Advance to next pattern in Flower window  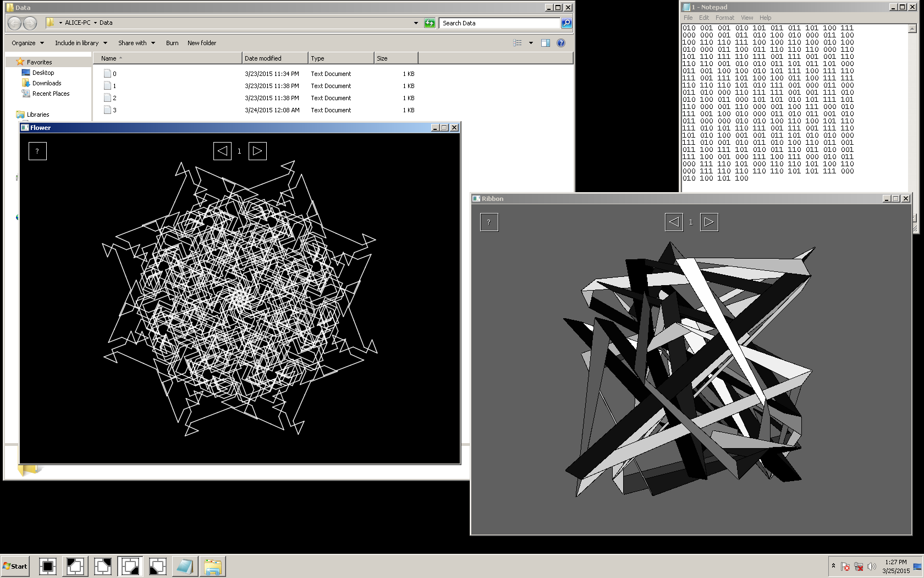tap(257, 151)
